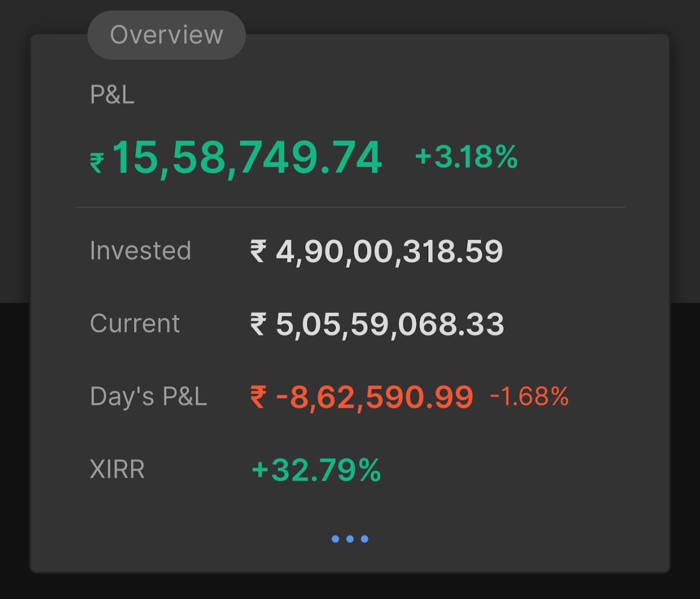
Task: Click the rupee symbol in Current row
Action: [x=258, y=324]
